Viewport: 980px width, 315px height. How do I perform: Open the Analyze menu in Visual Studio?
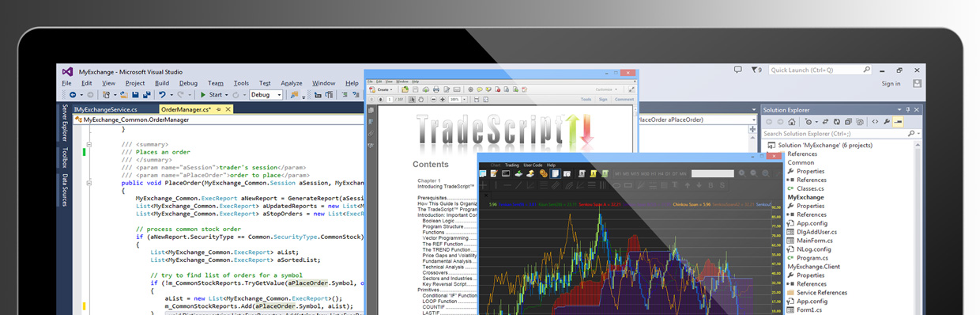pyautogui.click(x=292, y=83)
